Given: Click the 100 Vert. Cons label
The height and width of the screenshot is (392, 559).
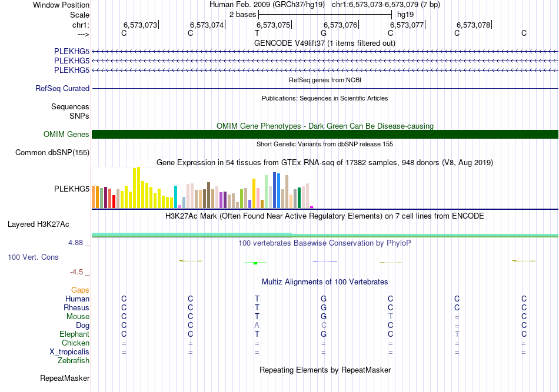Looking at the screenshot, I should pyautogui.click(x=33, y=257).
